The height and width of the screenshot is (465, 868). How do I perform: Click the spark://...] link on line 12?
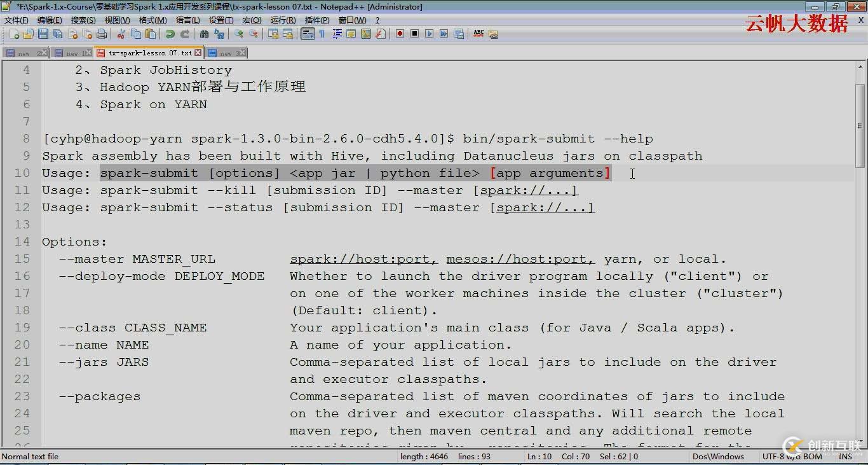(546, 207)
